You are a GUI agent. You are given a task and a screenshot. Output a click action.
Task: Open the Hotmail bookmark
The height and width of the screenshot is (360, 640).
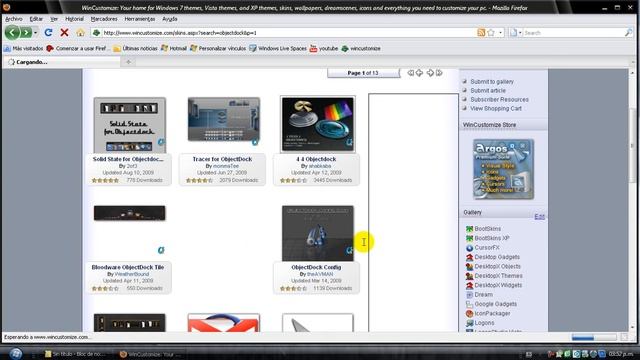pyautogui.click(x=173, y=48)
